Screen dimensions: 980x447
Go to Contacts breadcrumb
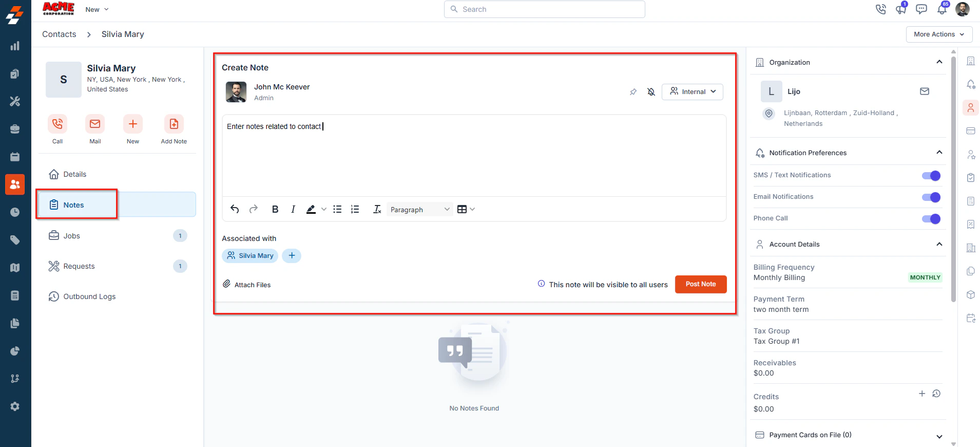coord(59,34)
